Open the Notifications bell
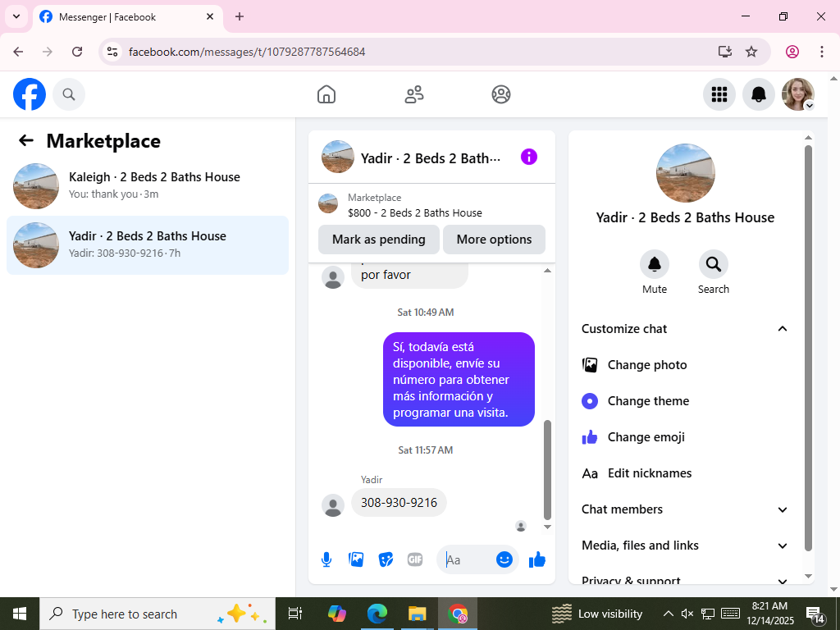 (759, 95)
